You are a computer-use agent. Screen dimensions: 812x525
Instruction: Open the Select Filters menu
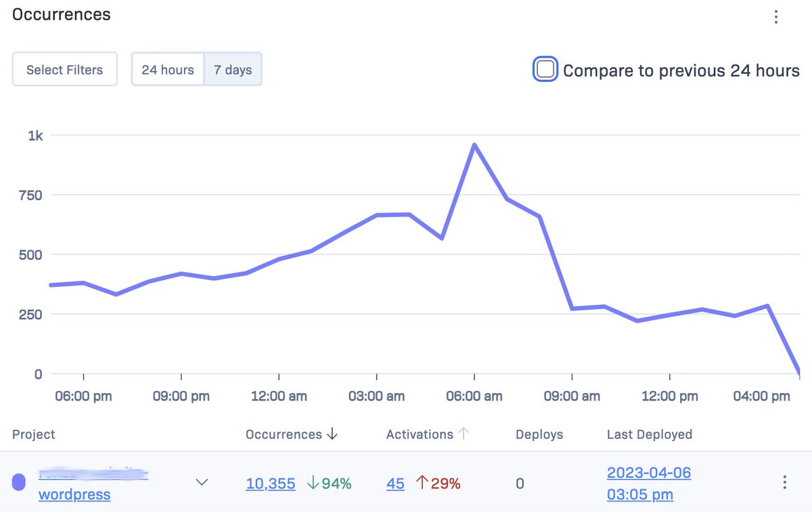(64, 69)
